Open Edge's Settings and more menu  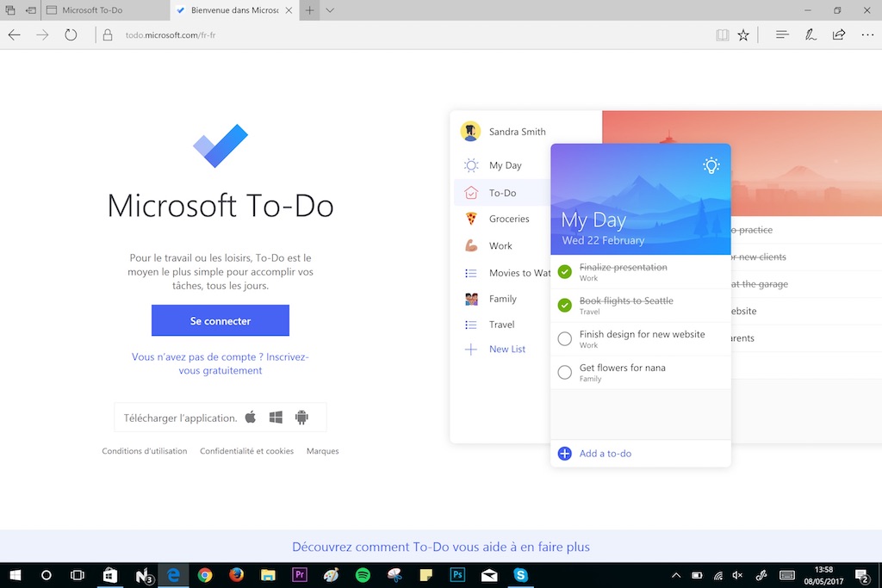(x=866, y=34)
